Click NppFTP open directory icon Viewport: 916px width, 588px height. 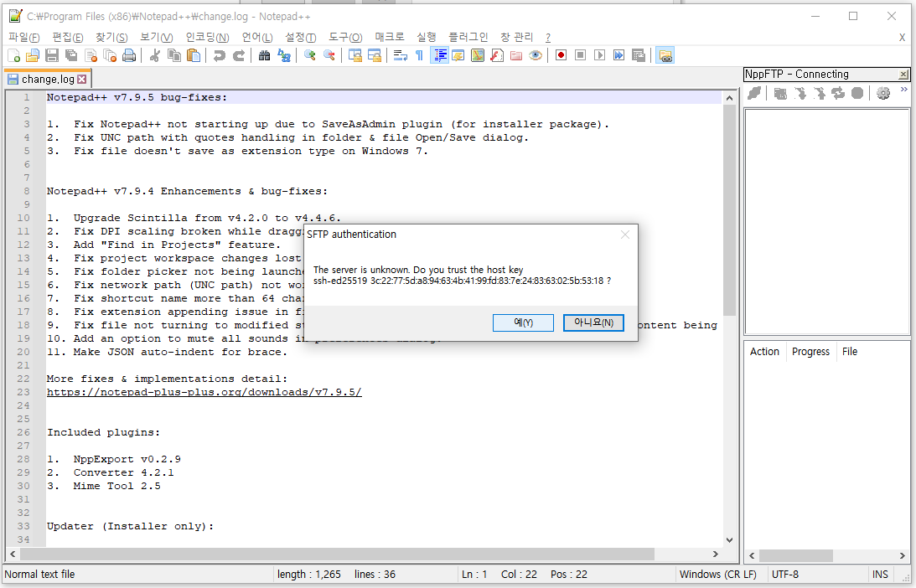click(x=780, y=93)
